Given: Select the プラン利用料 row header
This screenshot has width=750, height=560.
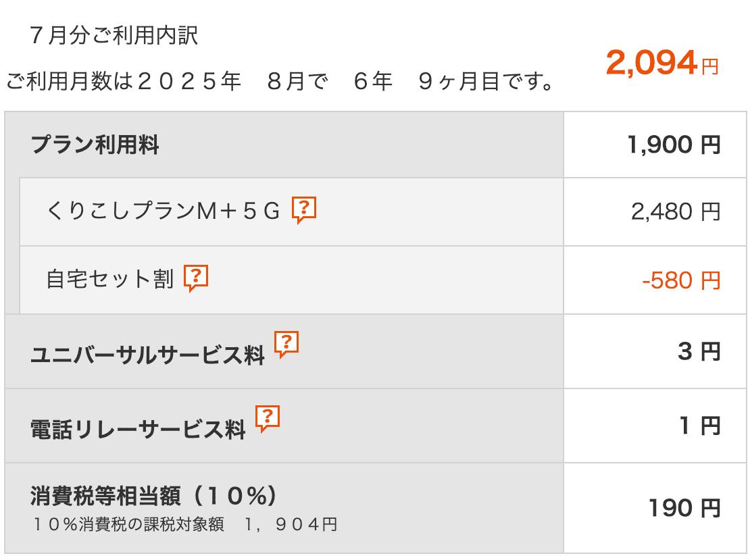Looking at the screenshot, I should click(x=95, y=145).
